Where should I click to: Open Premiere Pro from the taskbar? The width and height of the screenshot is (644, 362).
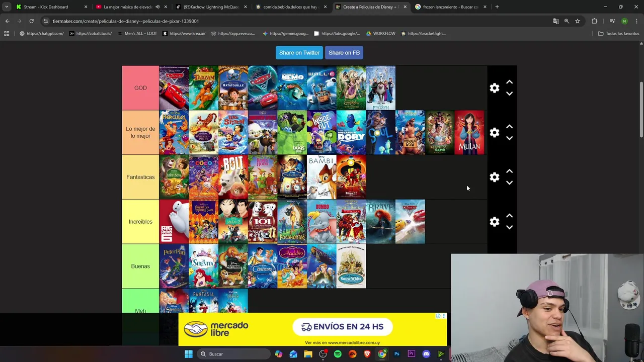click(x=411, y=354)
